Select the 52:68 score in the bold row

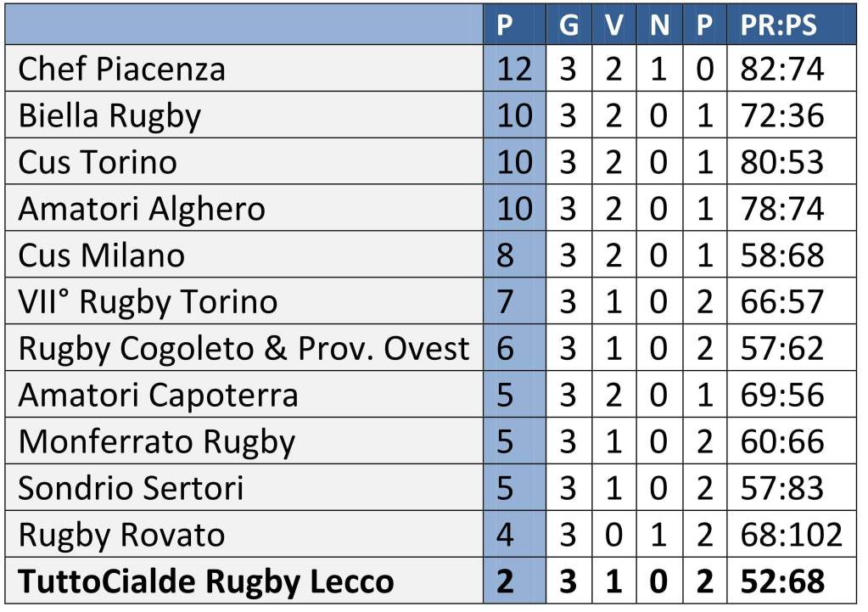pos(781,582)
